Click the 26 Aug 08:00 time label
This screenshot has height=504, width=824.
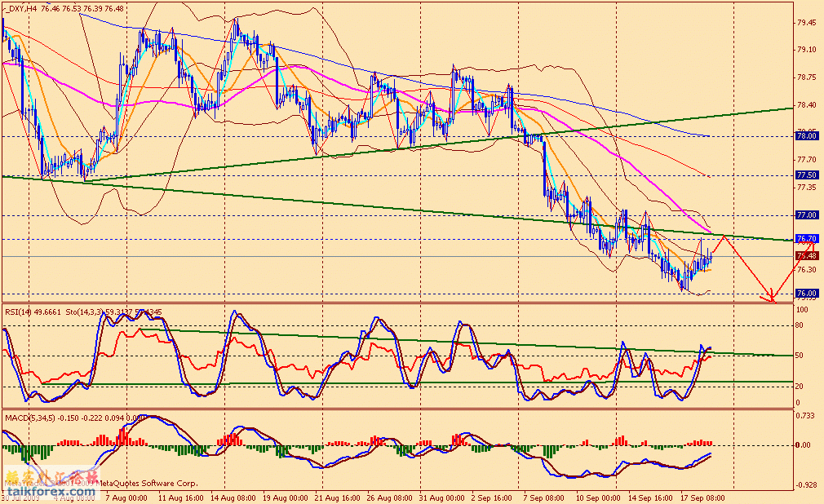(389, 497)
